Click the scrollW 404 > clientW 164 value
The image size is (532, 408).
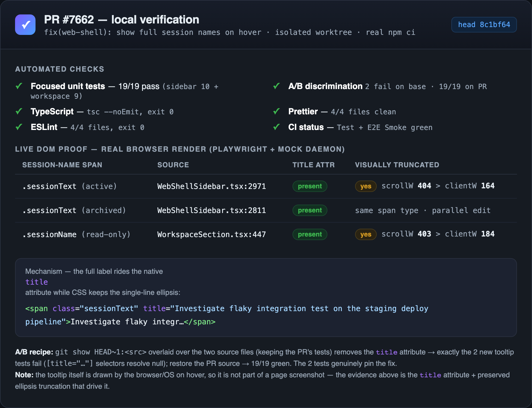(438, 186)
